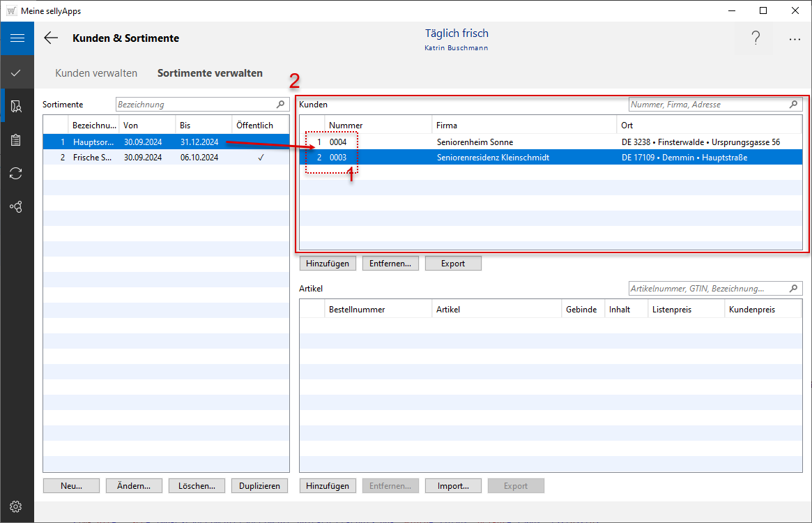812x523 pixels.
Task: Sort assortments by Öffentlich column header
Action: click(254, 126)
